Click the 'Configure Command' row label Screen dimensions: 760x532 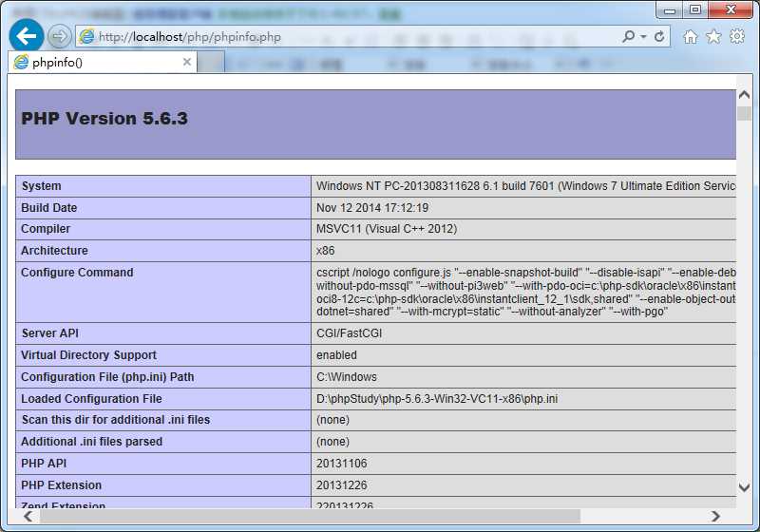click(x=77, y=273)
